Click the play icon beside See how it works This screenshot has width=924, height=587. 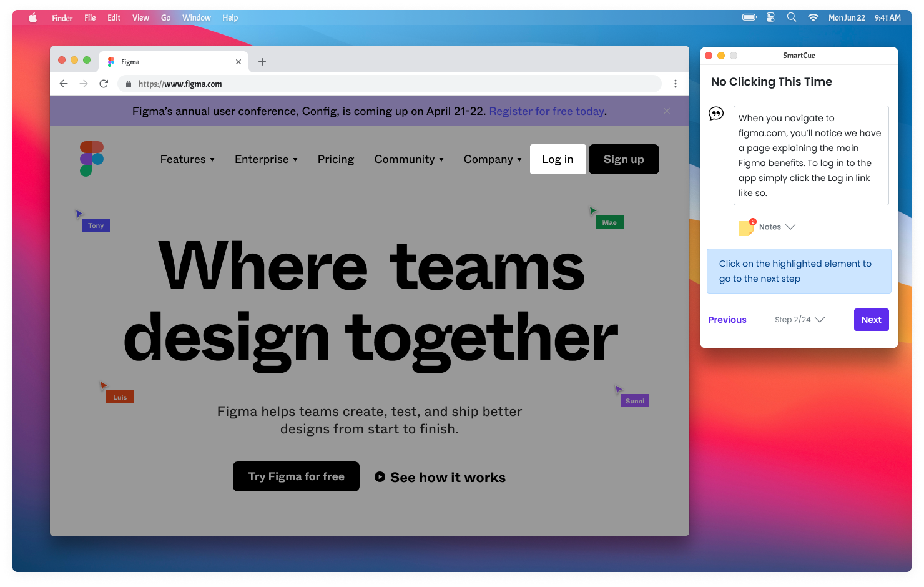pos(380,477)
